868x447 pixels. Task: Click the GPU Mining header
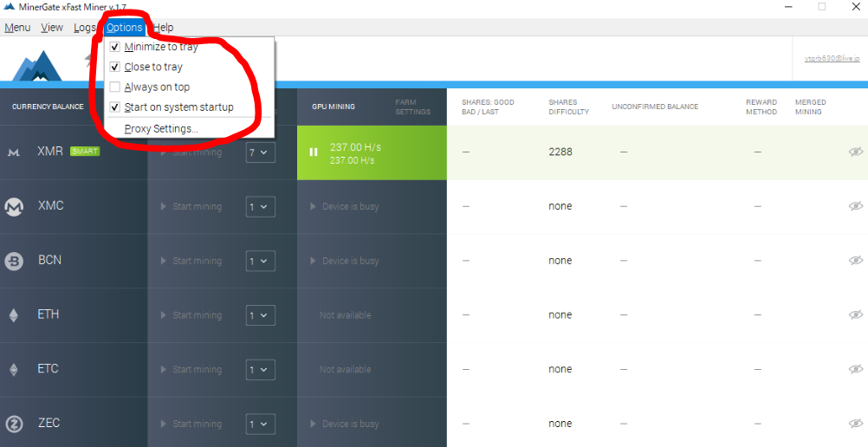pyautogui.click(x=334, y=107)
